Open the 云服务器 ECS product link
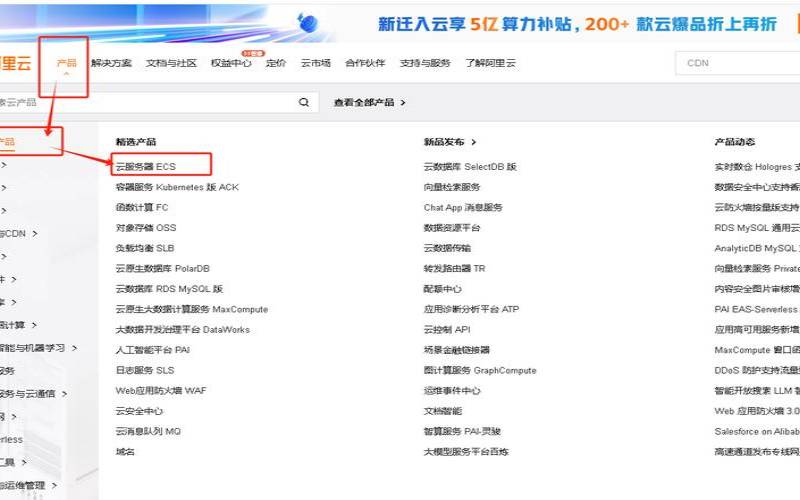Image resolution: width=800 pixels, height=500 pixels. click(146, 166)
